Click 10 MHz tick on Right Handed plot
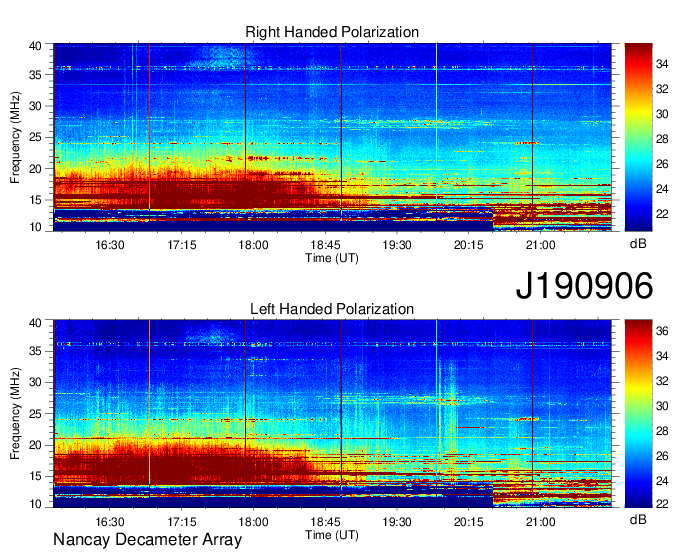680x552 pixels. (x=35, y=227)
